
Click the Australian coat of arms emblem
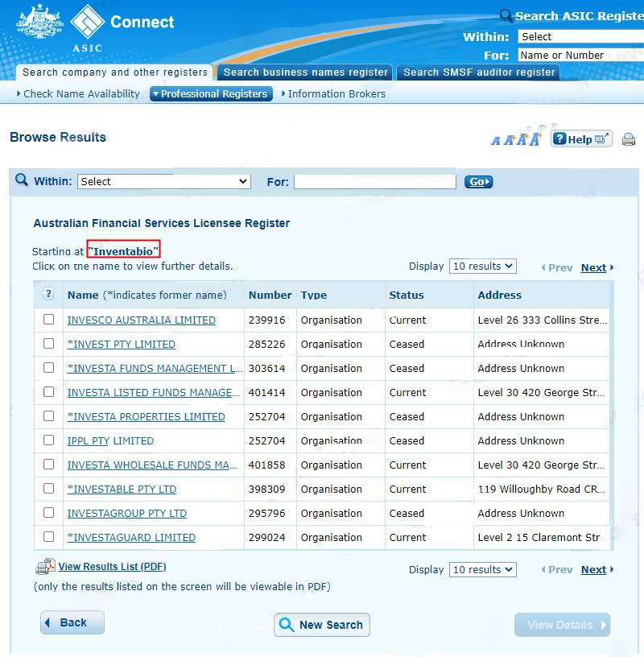tap(39, 22)
